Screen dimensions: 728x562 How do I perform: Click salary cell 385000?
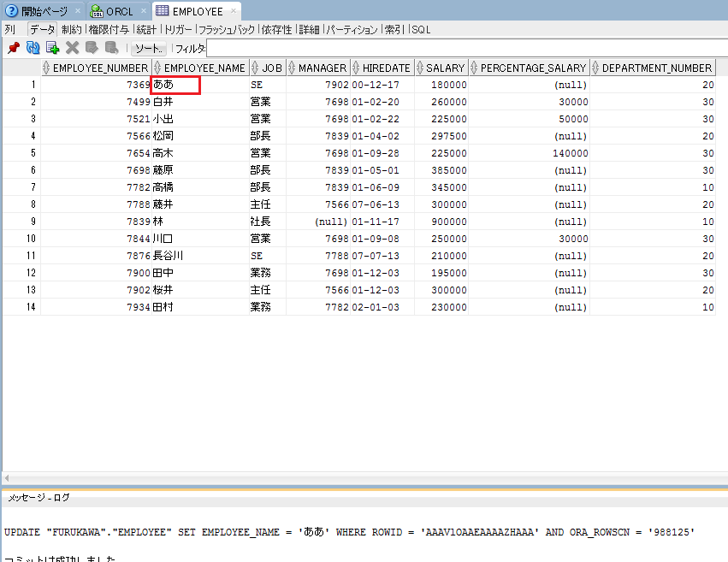pos(441,170)
